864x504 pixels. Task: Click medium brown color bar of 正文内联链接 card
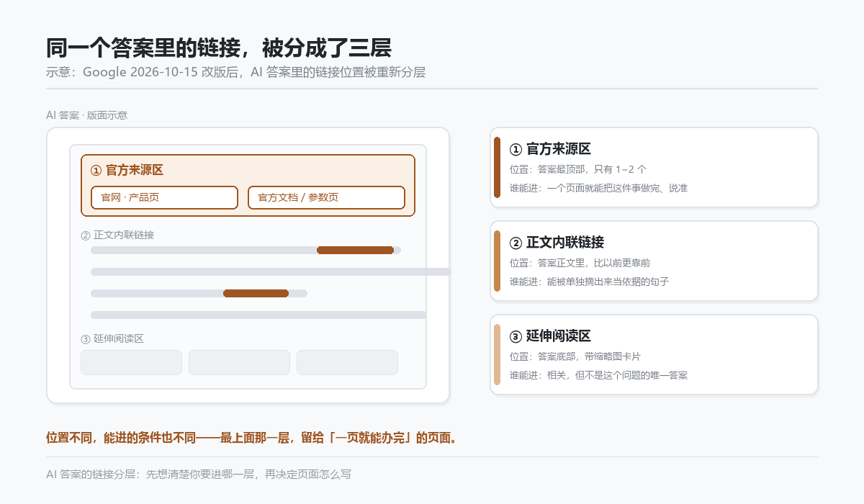point(497,261)
